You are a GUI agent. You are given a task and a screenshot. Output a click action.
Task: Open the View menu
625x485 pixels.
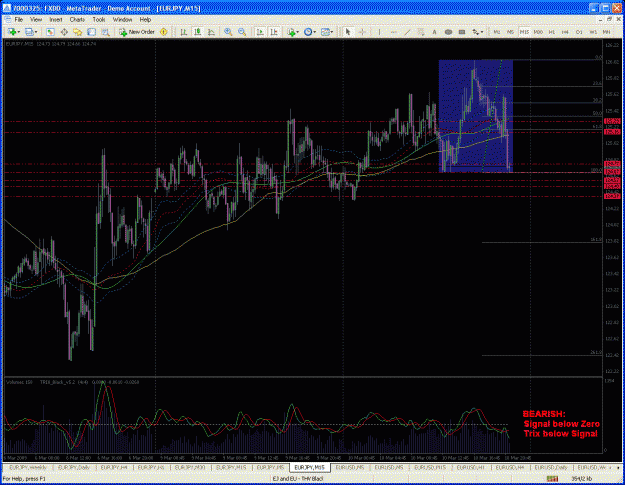click(36, 20)
